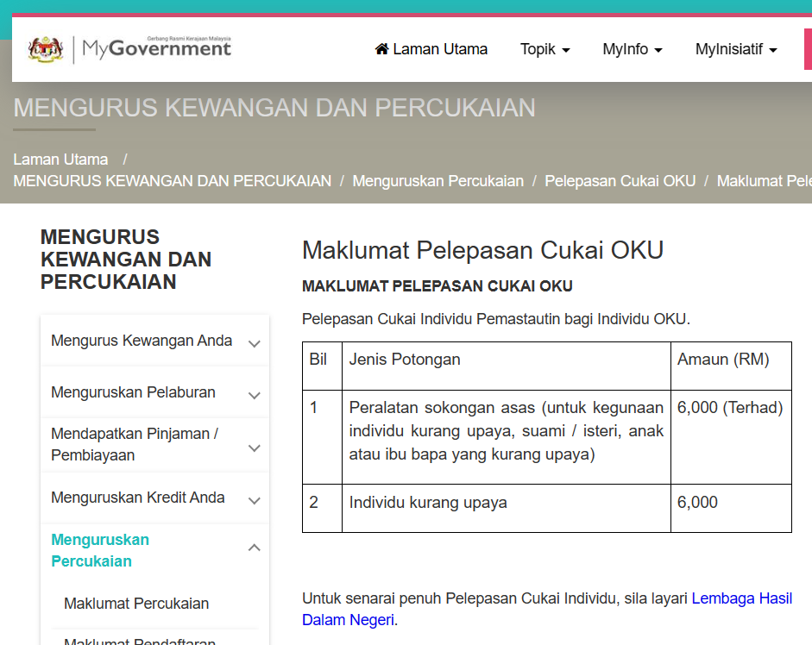This screenshot has width=812, height=645.
Task: Click the chevron next to Mengurus Kewangan Anda
Action: [x=254, y=341]
